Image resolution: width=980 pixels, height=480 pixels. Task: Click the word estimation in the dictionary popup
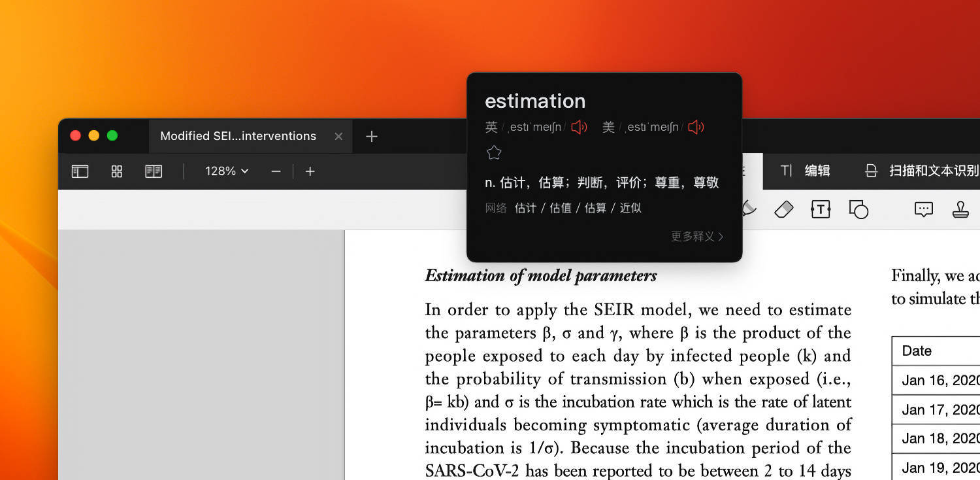click(535, 101)
